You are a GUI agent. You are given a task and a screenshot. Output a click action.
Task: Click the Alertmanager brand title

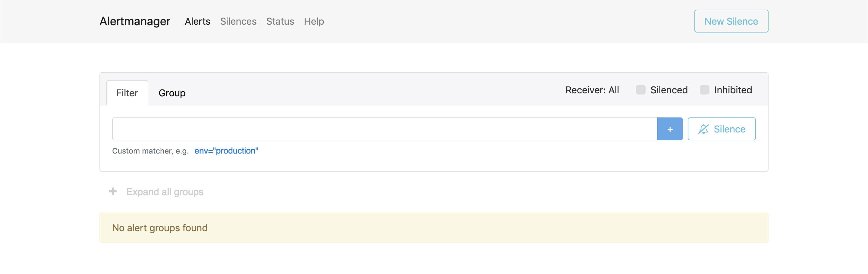(x=135, y=21)
